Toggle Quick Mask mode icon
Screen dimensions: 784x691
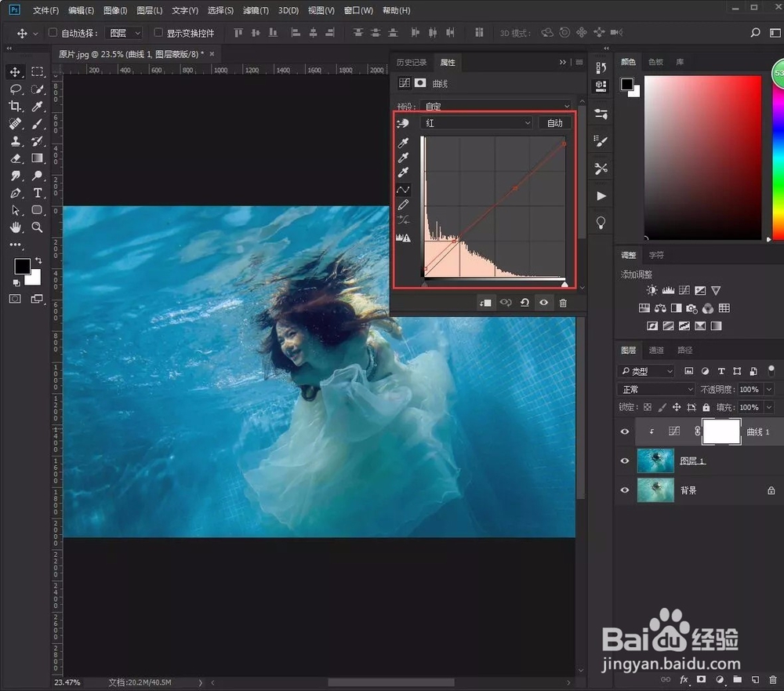15,299
